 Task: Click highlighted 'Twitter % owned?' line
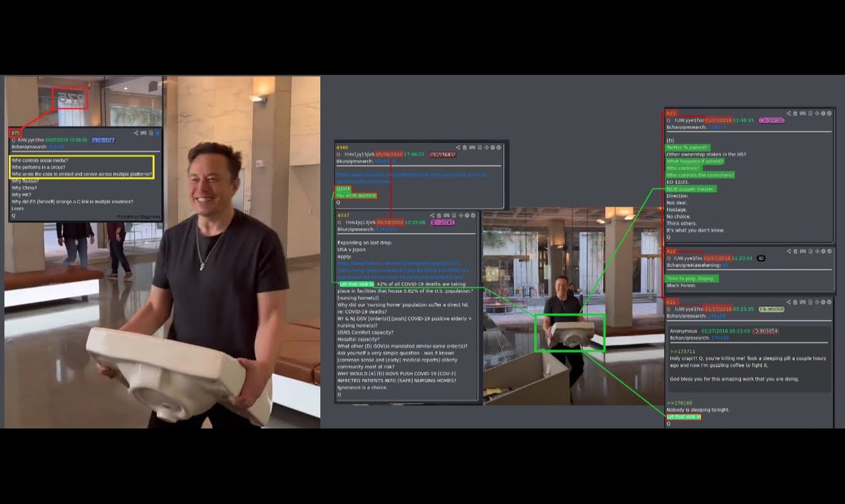point(687,148)
